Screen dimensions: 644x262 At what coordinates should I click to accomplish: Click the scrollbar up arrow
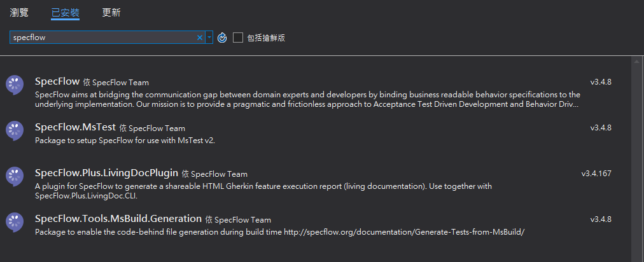click(636, 62)
